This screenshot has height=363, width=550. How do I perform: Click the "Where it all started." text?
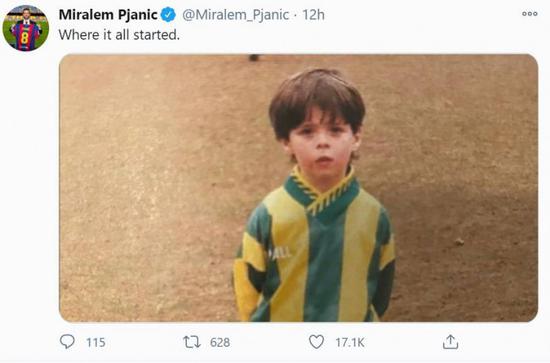pyautogui.click(x=119, y=35)
